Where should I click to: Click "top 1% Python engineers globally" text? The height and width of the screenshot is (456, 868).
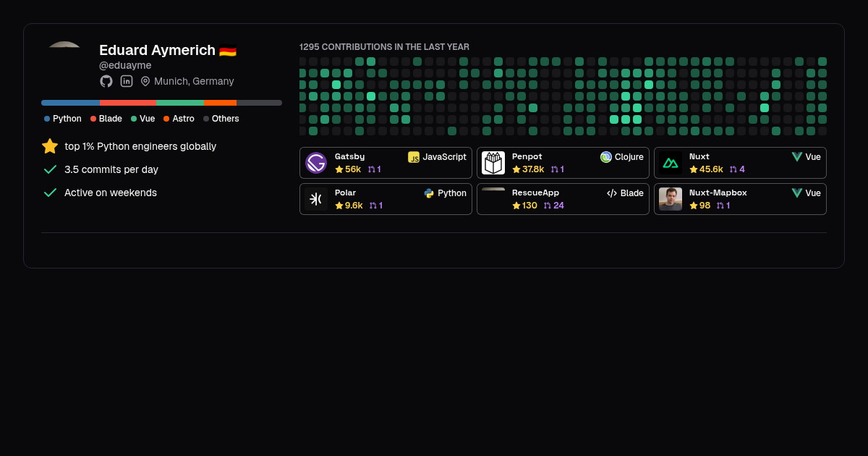[x=140, y=146]
